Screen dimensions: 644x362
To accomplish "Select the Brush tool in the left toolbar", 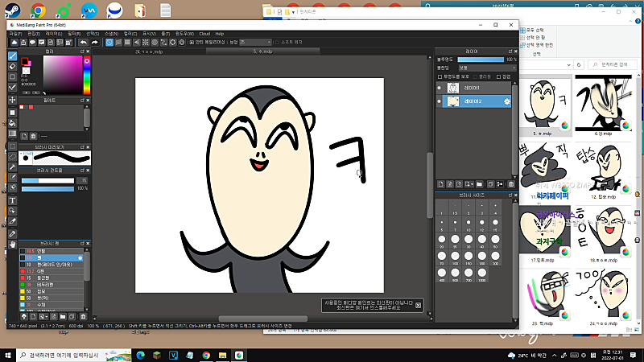I will tap(12, 56).
